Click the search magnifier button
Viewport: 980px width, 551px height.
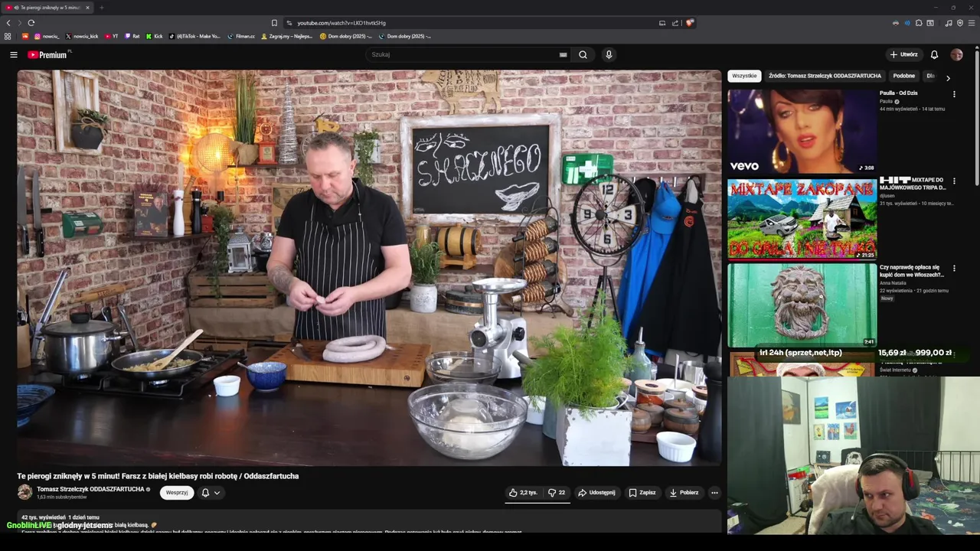583,54
